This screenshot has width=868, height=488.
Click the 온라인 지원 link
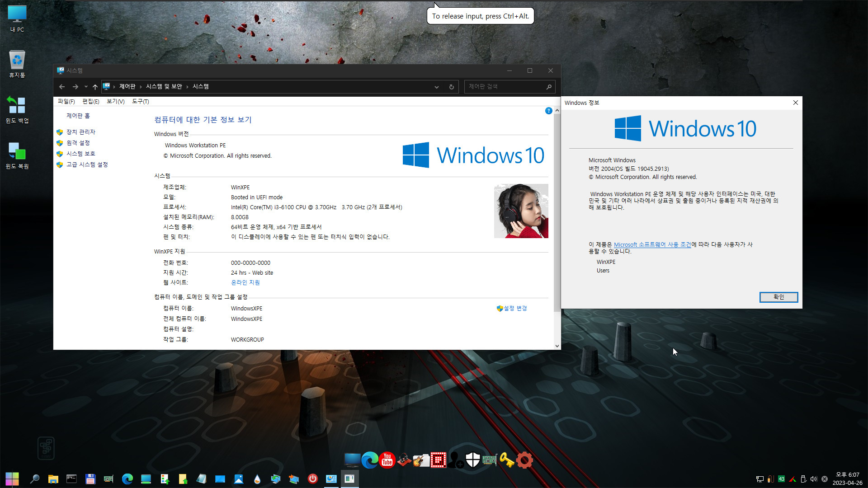[x=245, y=282]
